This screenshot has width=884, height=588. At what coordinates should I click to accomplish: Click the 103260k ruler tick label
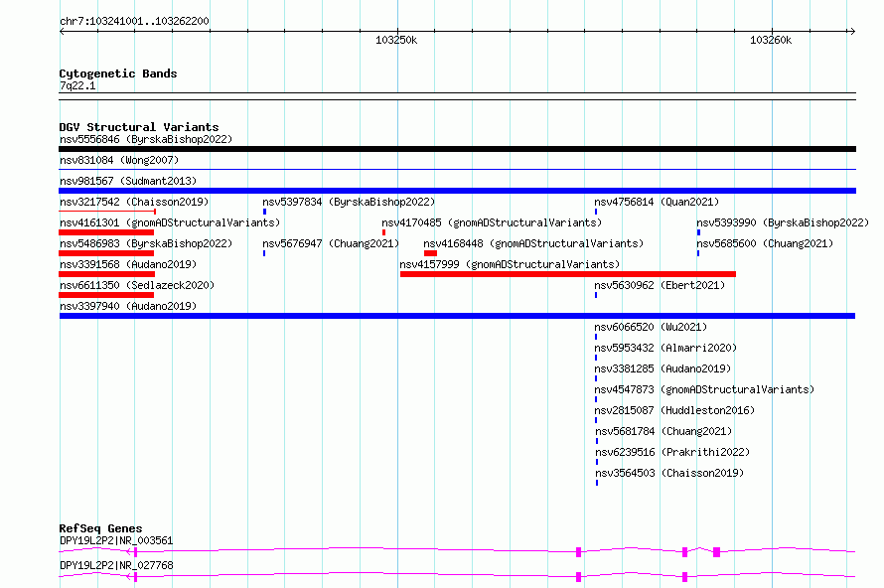tap(771, 40)
